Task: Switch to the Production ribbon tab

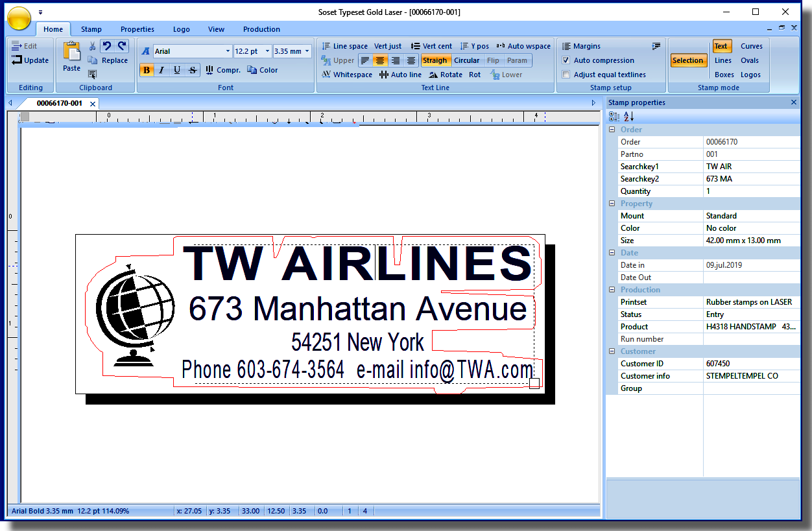Action: point(261,29)
